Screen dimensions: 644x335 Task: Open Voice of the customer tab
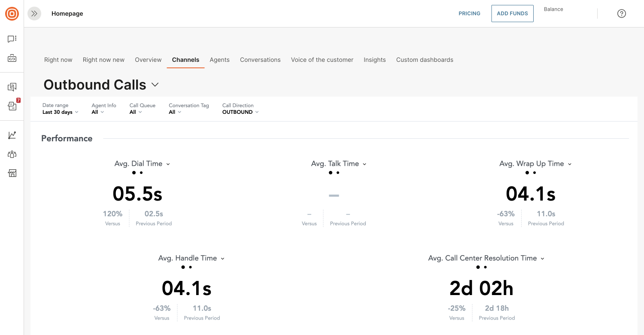pyautogui.click(x=322, y=60)
